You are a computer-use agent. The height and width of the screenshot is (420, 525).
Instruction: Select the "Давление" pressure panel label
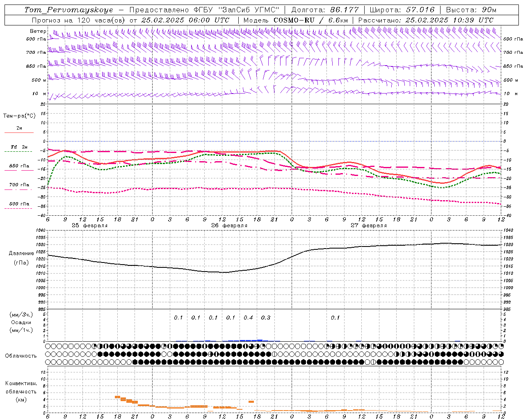click(x=21, y=253)
